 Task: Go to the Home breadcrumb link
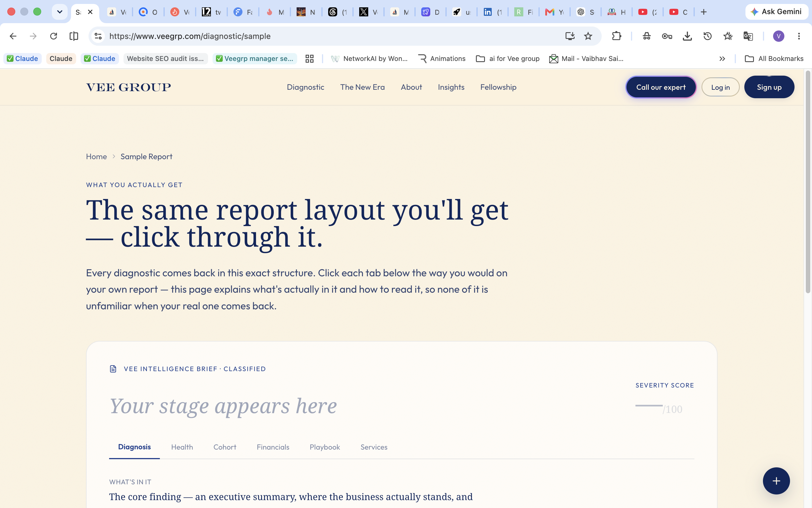point(96,157)
